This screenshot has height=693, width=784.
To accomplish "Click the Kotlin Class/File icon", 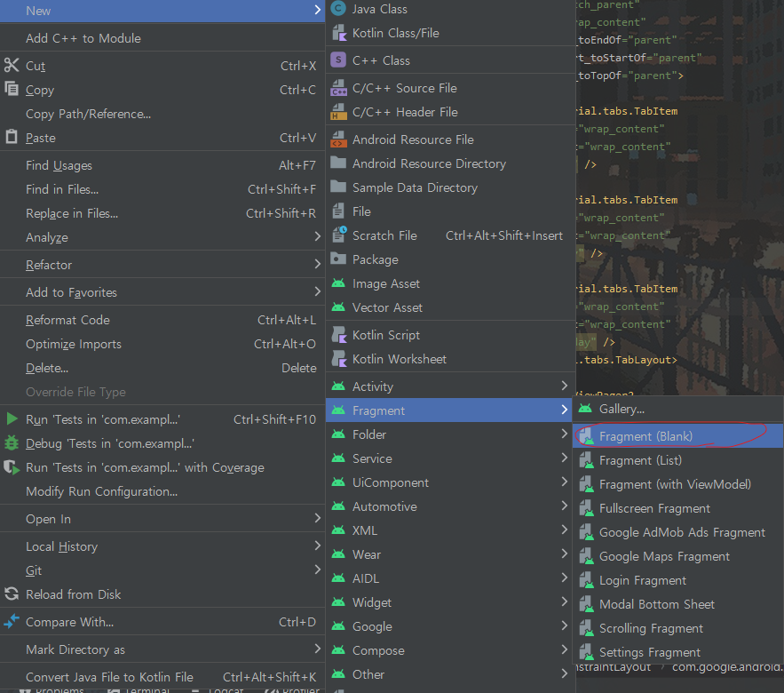I will (338, 33).
